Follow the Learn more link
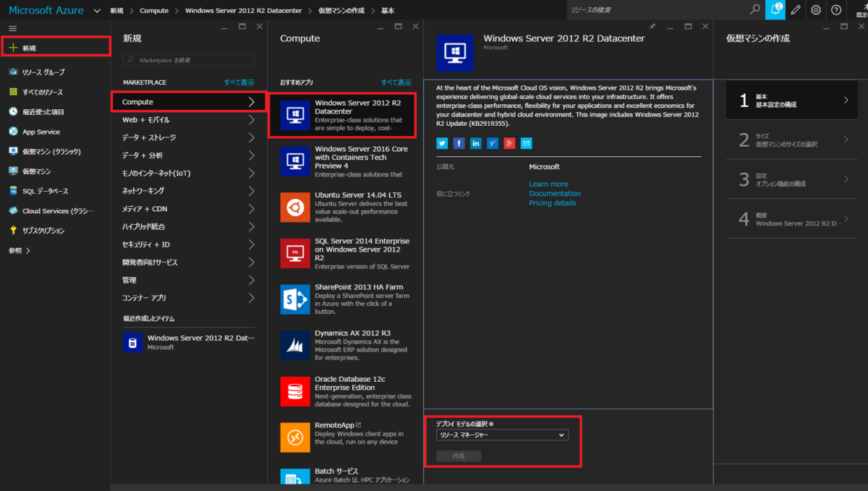This screenshot has height=491, width=868. [x=548, y=184]
